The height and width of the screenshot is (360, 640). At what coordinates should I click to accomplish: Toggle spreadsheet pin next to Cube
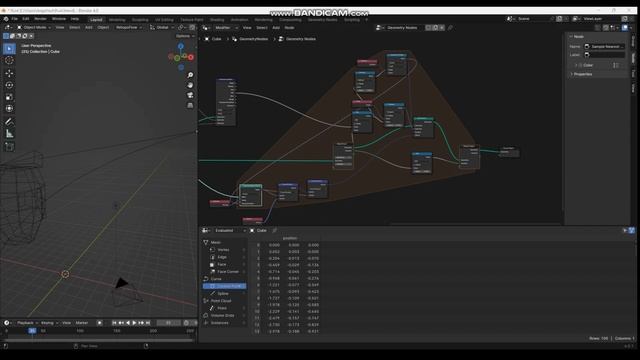point(275,231)
